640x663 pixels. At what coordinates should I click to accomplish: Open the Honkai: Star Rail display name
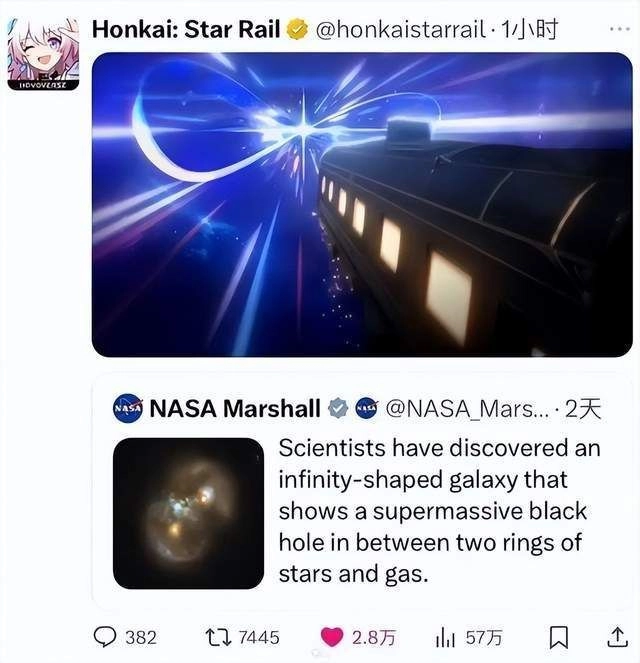click(x=185, y=30)
